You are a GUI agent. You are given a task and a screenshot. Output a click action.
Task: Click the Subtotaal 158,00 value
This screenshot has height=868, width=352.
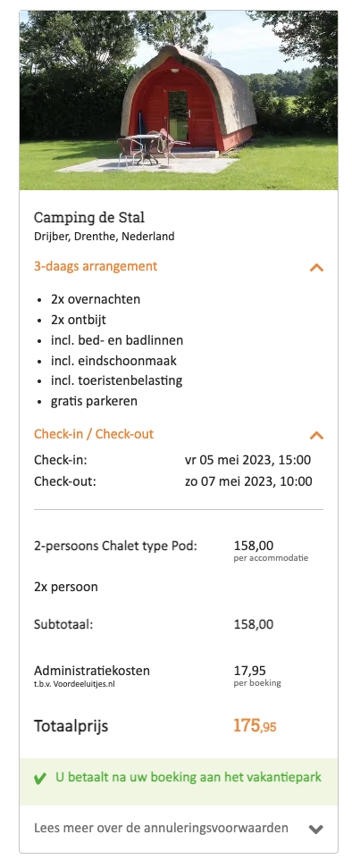coord(254,624)
